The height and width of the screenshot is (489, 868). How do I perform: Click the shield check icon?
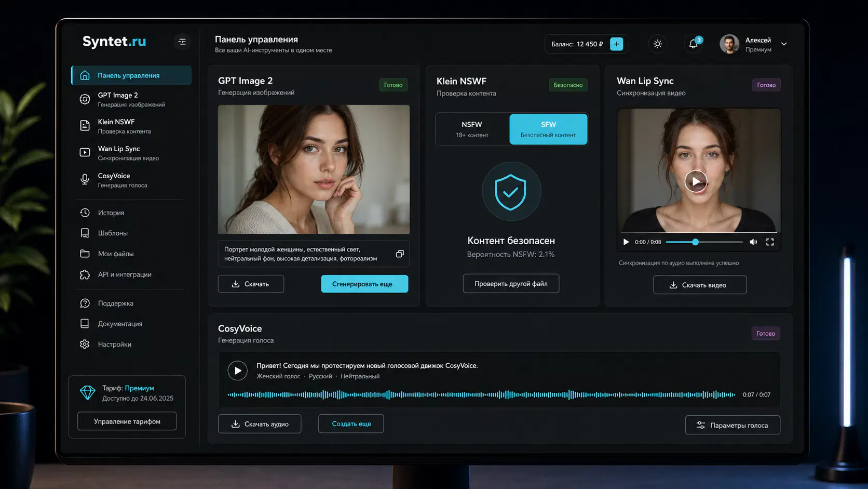[x=511, y=192]
